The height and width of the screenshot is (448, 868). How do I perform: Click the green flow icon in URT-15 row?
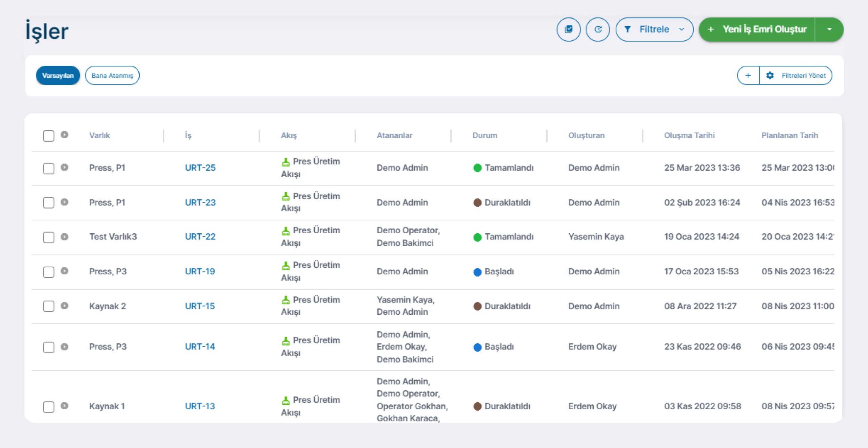pos(286,300)
